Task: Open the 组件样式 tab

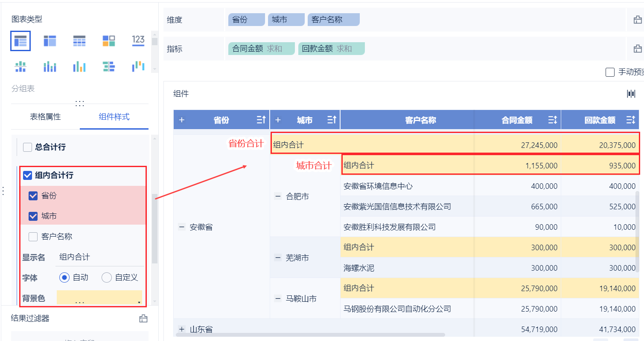Action: click(x=114, y=117)
